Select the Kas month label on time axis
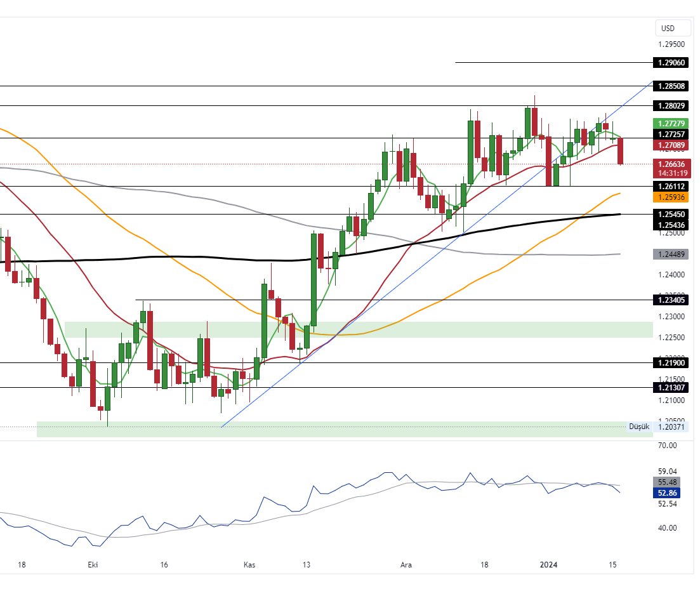Screen dimensions: 700x596 pyautogui.click(x=249, y=565)
